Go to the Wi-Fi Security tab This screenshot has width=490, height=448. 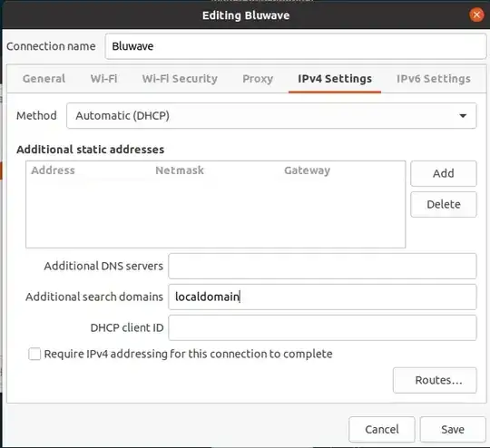tap(180, 79)
